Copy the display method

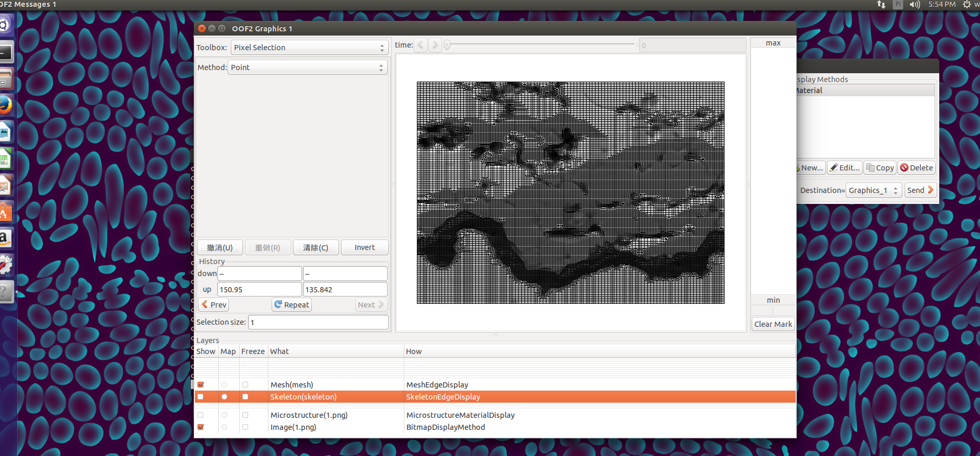(880, 168)
